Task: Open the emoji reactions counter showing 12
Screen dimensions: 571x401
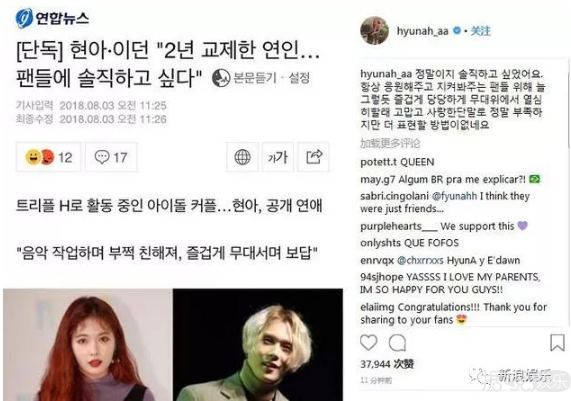Action: coord(48,157)
